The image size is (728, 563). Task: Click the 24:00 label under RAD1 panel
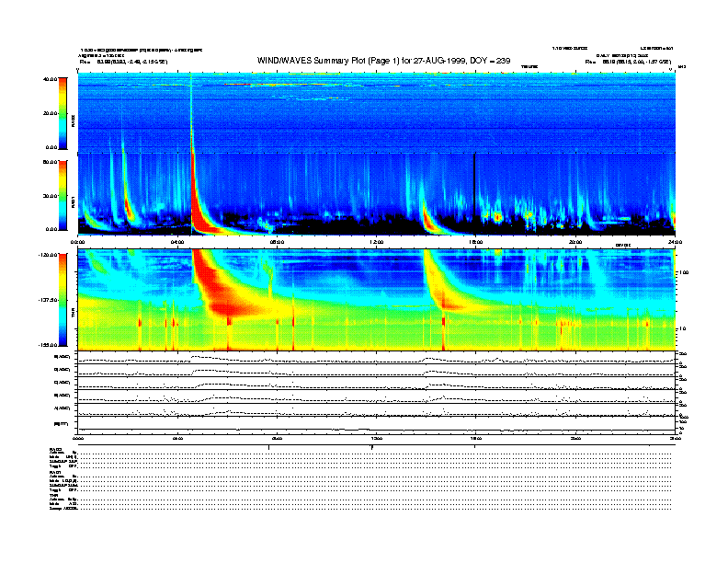tap(675, 242)
